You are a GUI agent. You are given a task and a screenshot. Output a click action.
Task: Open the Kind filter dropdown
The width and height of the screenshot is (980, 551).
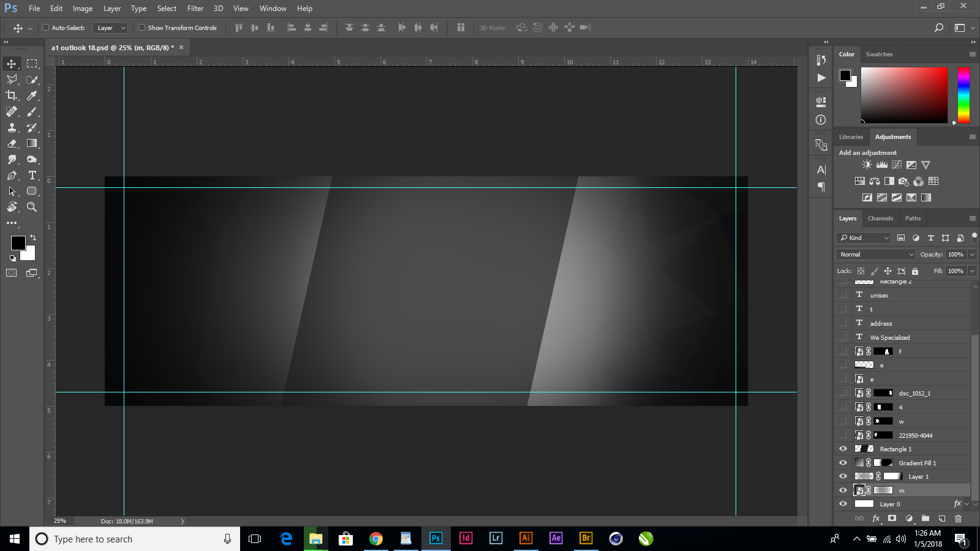(x=863, y=238)
